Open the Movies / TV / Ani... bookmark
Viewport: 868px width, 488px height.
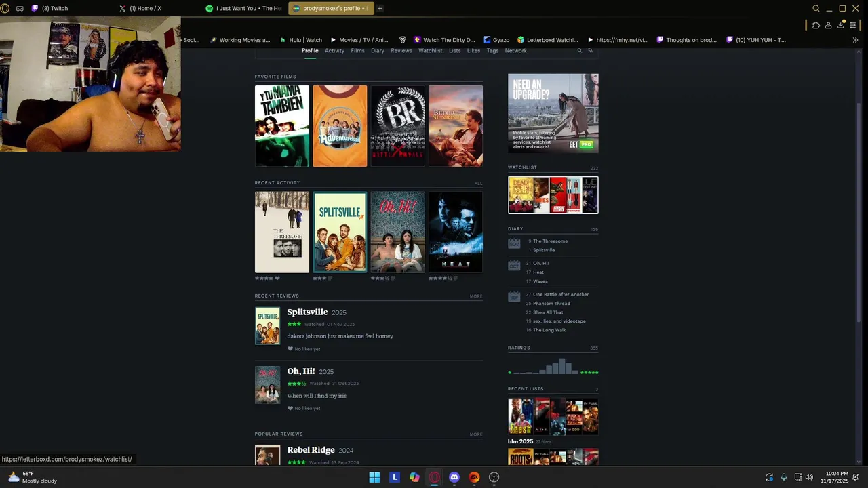click(359, 40)
